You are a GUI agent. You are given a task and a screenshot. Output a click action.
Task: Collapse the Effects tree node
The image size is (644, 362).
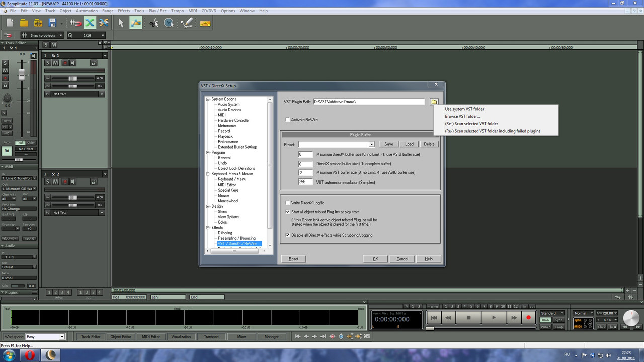(208, 228)
